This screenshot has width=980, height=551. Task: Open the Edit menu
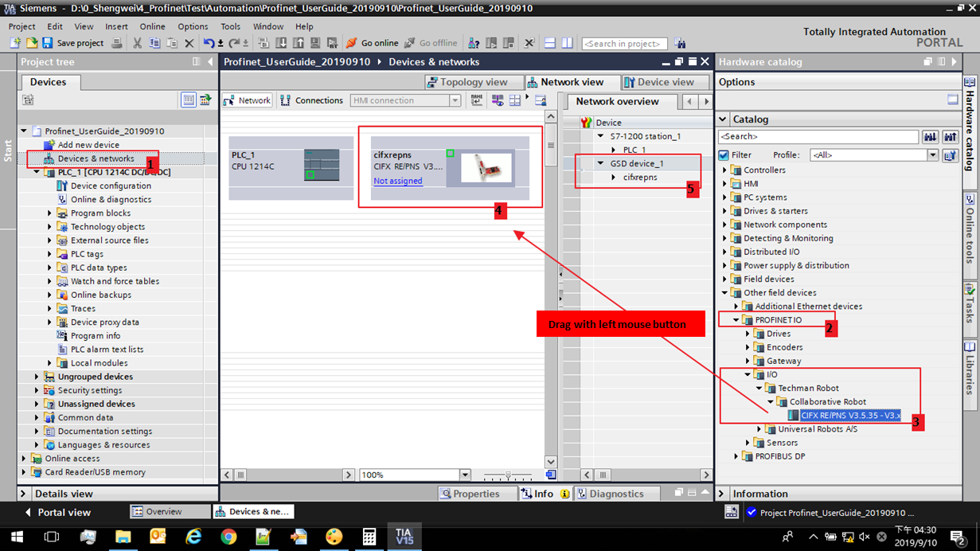(54, 26)
